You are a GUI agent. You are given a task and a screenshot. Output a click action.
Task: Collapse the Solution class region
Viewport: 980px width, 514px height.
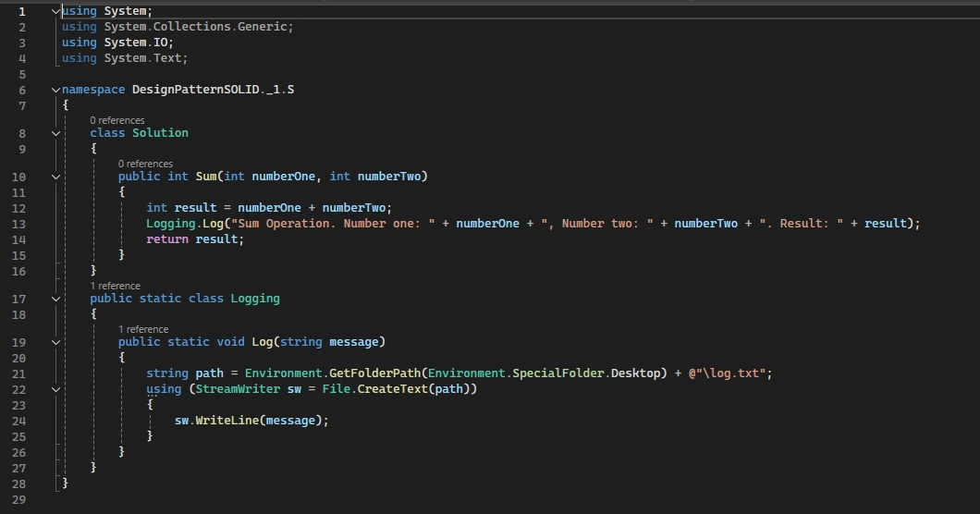pos(55,133)
